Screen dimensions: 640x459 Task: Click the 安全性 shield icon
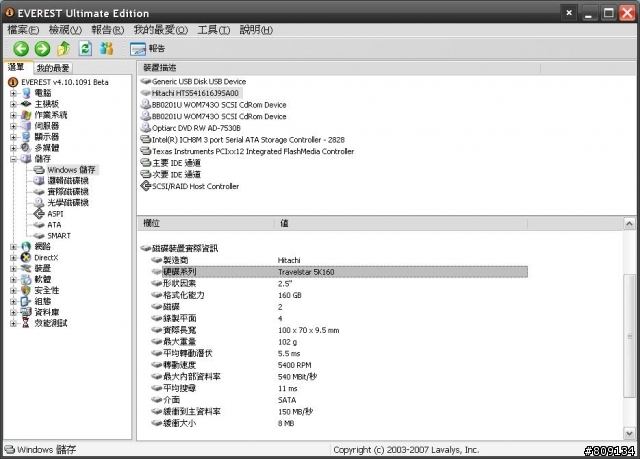click(26, 290)
